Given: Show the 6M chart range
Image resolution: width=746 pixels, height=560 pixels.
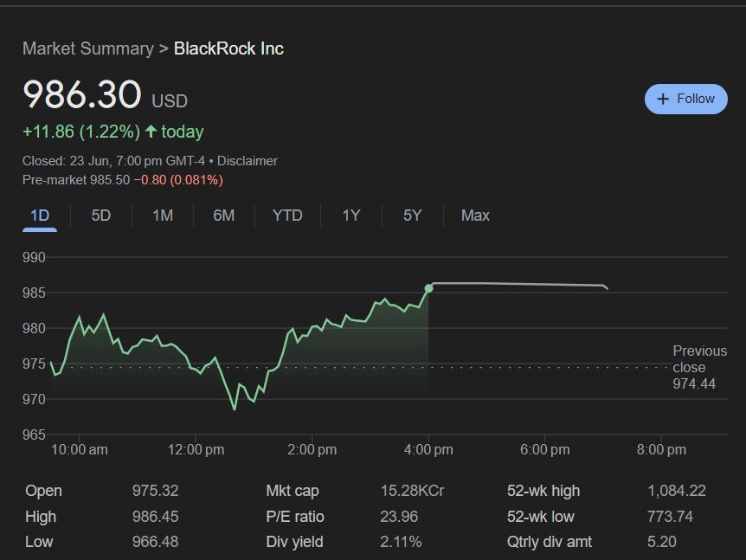Looking at the screenshot, I should (223, 216).
